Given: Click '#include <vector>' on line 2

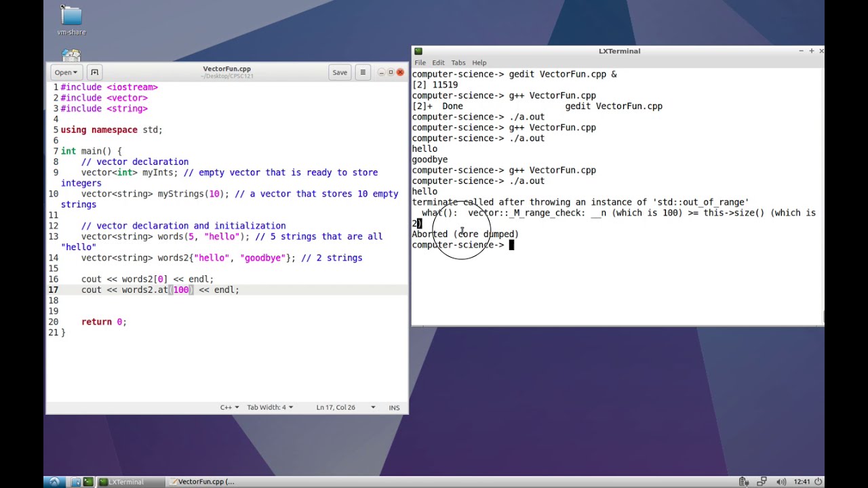Looking at the screenshot, I should (x=104, y=98).
